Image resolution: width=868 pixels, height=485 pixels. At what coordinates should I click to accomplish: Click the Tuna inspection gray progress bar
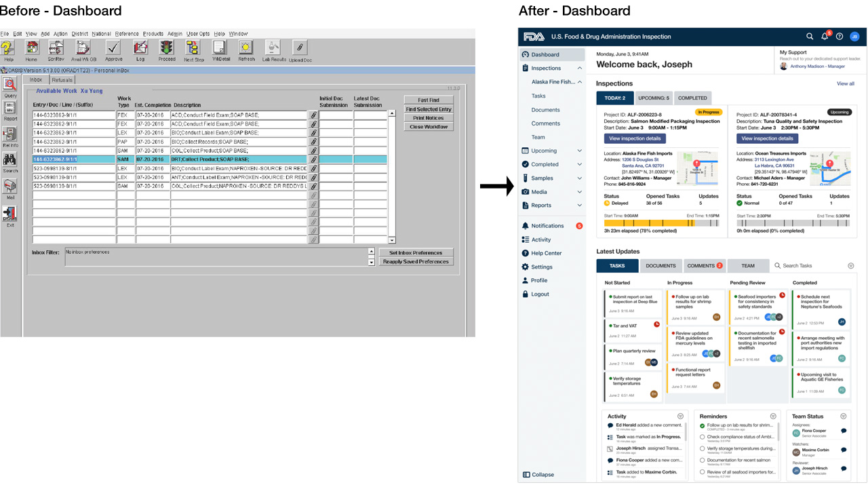coord(793,222)
